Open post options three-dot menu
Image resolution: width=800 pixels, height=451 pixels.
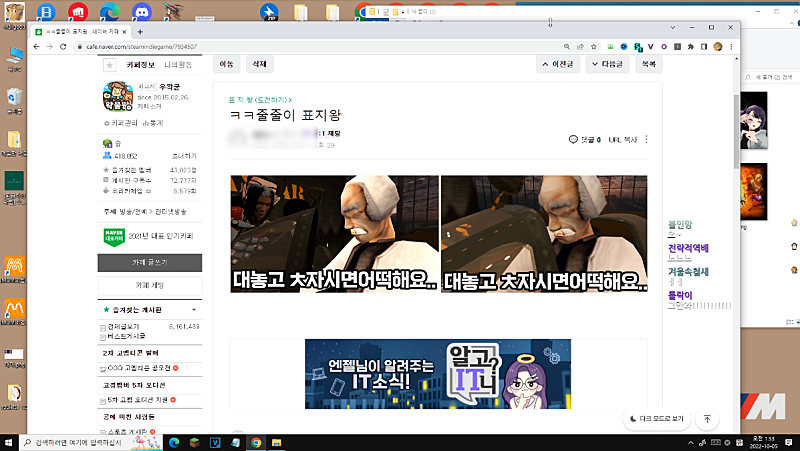646,139
